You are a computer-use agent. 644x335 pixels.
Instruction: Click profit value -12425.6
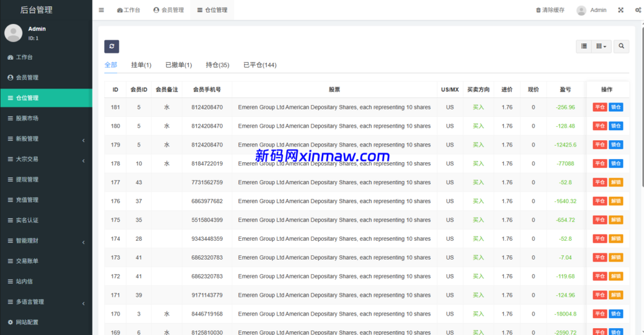click(x=565, y=145)
